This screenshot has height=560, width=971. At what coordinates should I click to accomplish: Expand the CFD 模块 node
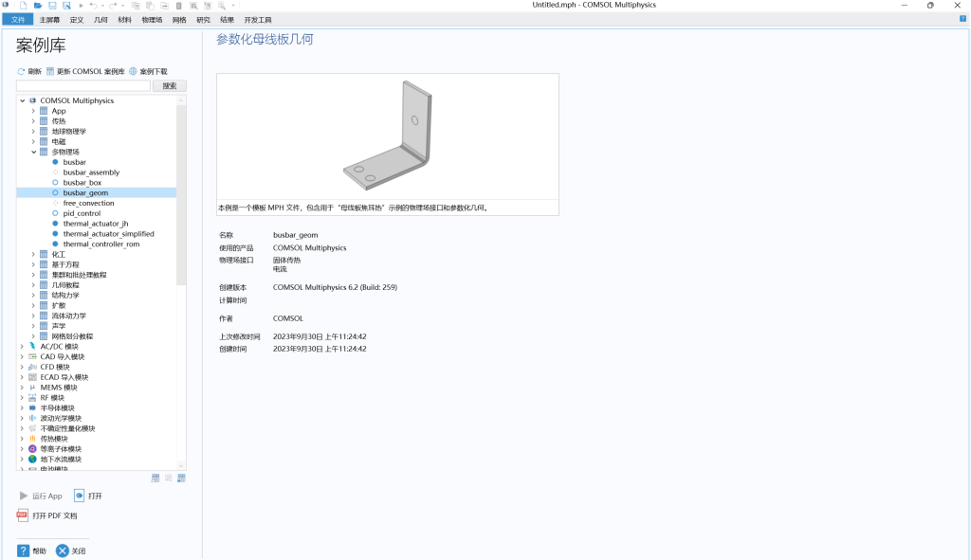click(22, 368)
